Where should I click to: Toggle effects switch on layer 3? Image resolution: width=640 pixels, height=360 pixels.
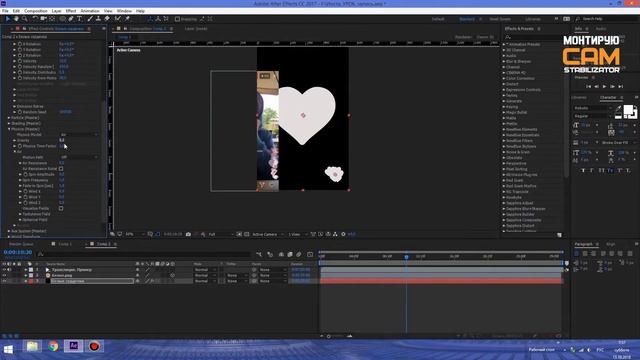152,281
